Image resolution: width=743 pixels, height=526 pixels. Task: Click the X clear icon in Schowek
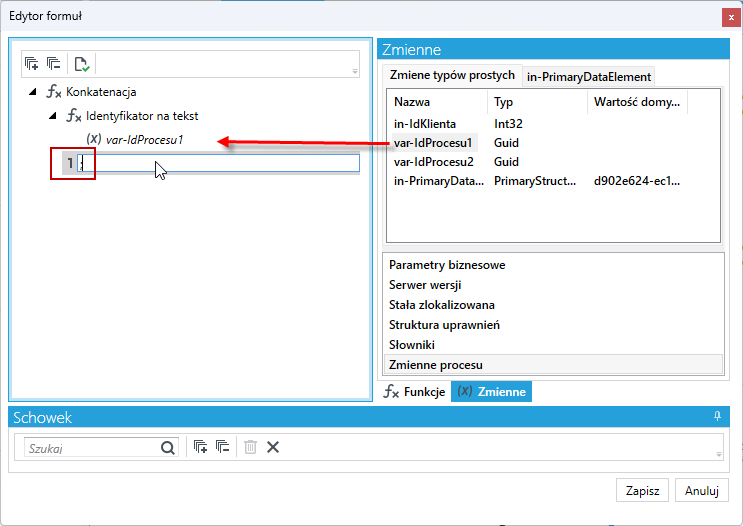[272, 447]
